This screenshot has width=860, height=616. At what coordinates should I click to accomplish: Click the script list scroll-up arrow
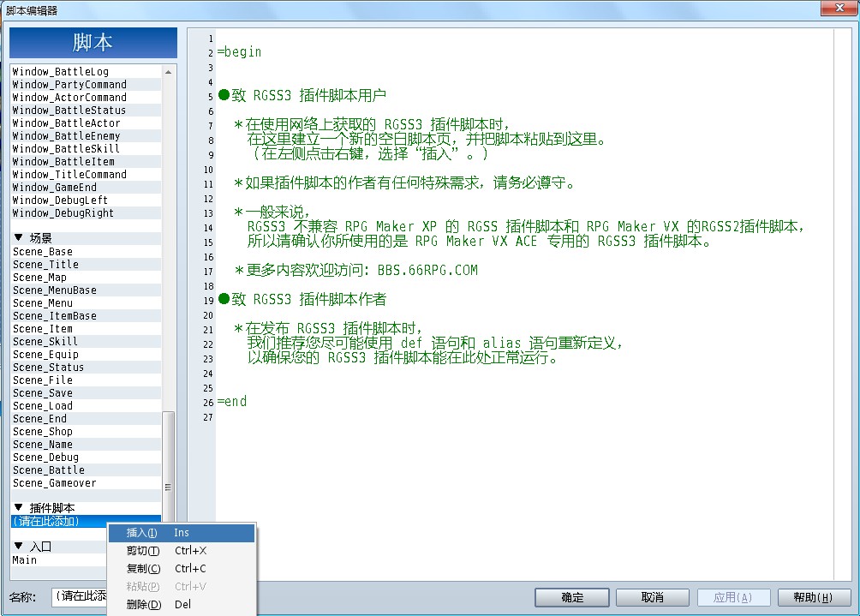pyautogui.click(x=169, y=72)
